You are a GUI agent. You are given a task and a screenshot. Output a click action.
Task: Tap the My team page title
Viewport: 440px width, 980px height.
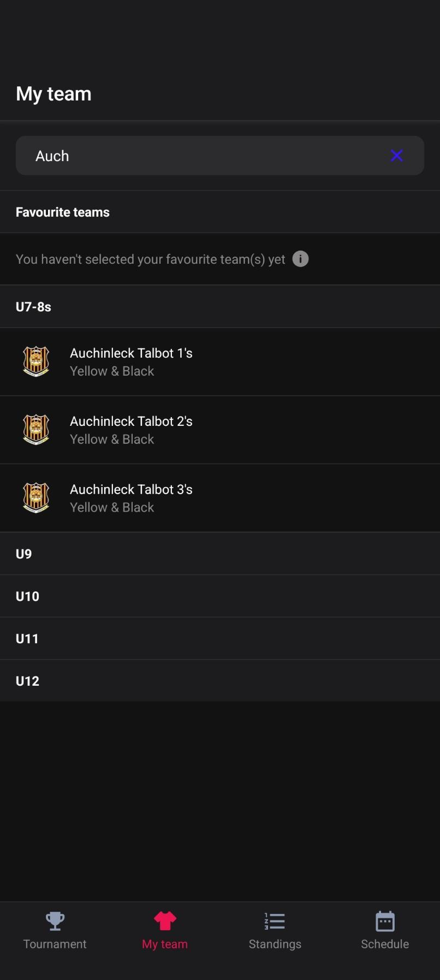click(x=53, y=94)
